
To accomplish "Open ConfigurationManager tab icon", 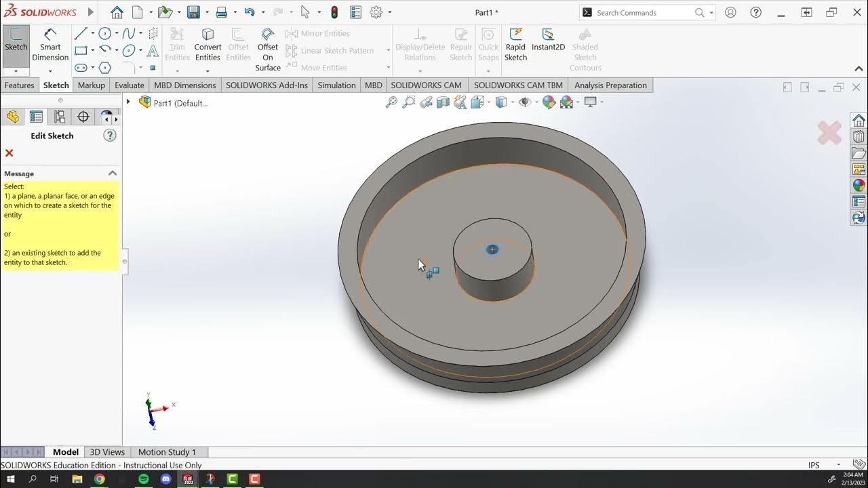I will (60, 117).
